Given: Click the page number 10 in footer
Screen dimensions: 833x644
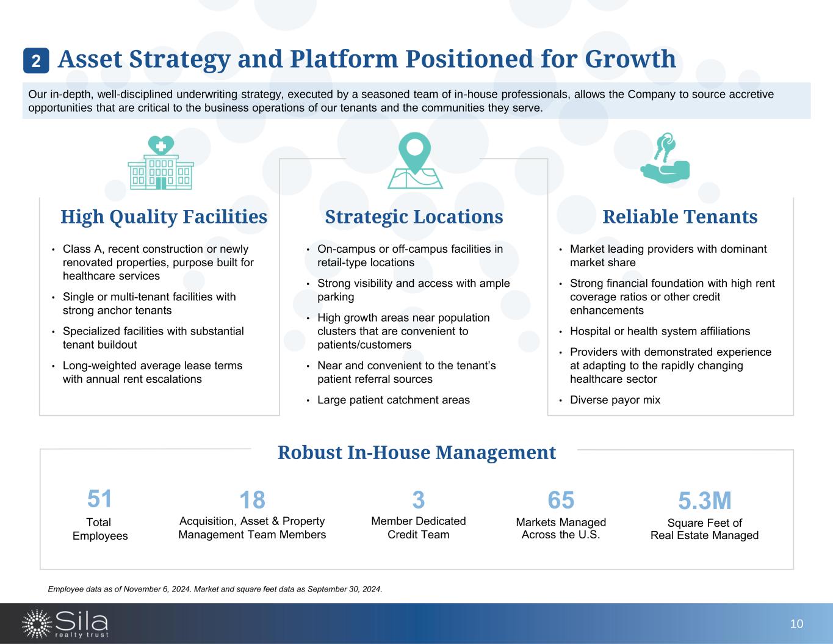Looking at the screenshot, I should coord(796,623).
